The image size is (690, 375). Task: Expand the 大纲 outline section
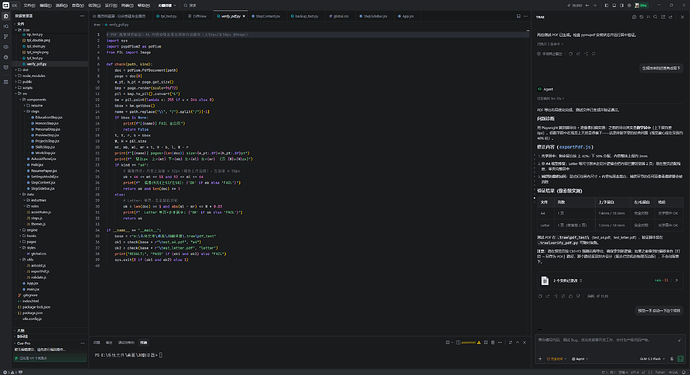click(21, 331)
